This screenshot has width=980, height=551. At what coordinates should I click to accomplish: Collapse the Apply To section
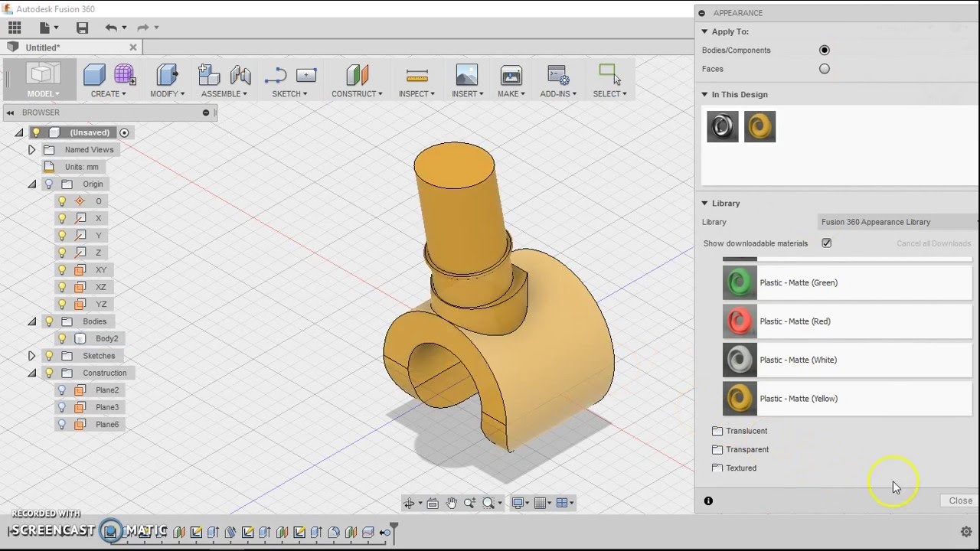[704, 31]
